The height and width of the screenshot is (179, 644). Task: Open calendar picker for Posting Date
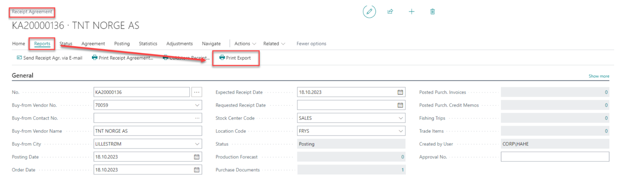tap(197, 157)
